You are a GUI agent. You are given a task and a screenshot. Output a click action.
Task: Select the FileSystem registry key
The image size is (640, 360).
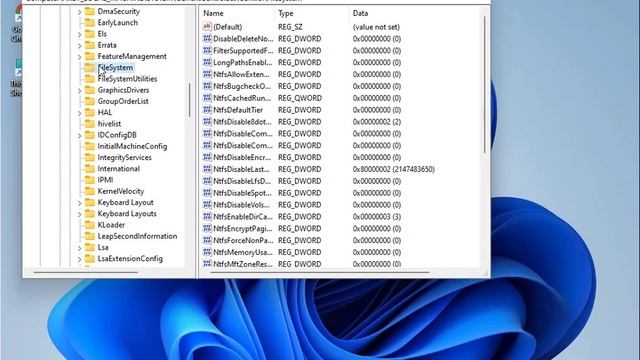(115, 68)
